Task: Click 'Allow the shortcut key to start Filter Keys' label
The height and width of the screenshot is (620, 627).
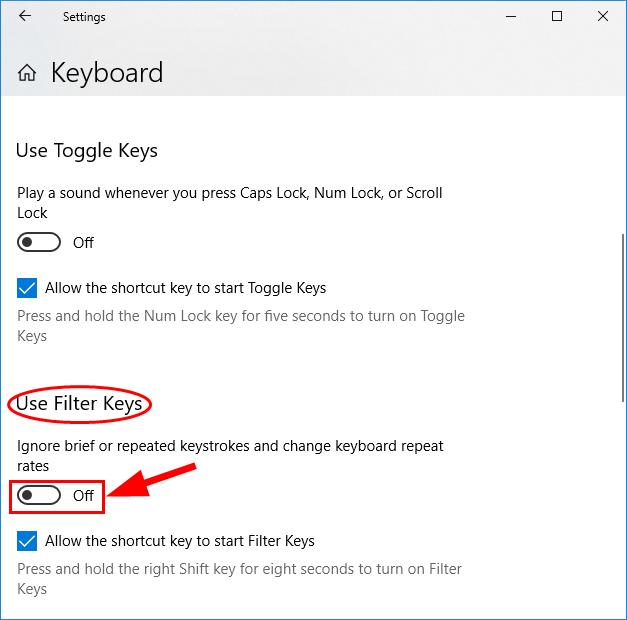Action: point(180,541)
